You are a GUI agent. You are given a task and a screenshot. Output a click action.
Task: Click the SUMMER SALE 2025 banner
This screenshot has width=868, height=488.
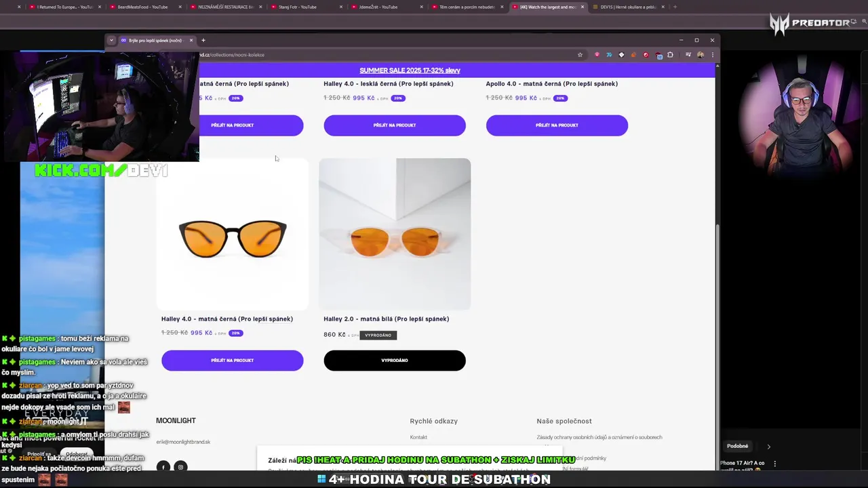coord(410,70)
